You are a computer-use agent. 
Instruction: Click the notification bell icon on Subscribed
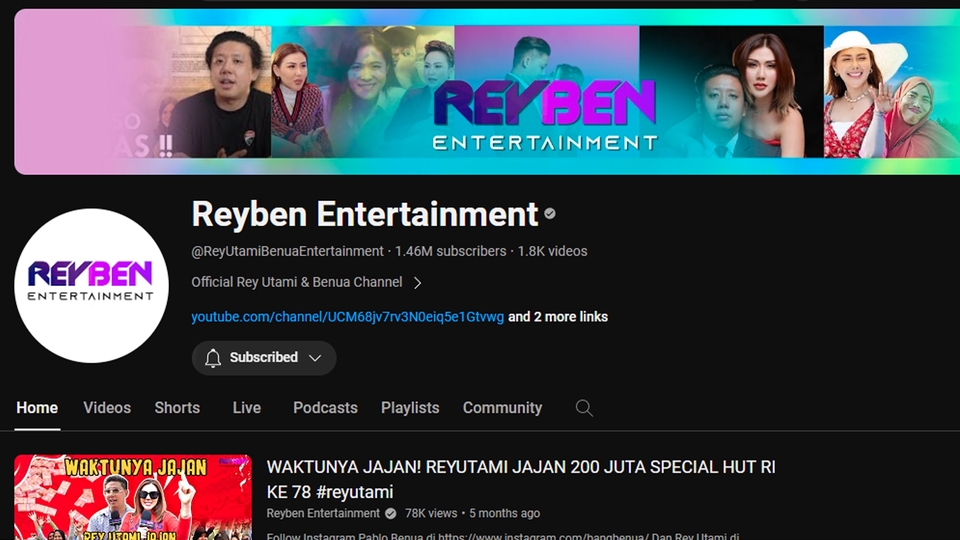[x=212, y=358]
